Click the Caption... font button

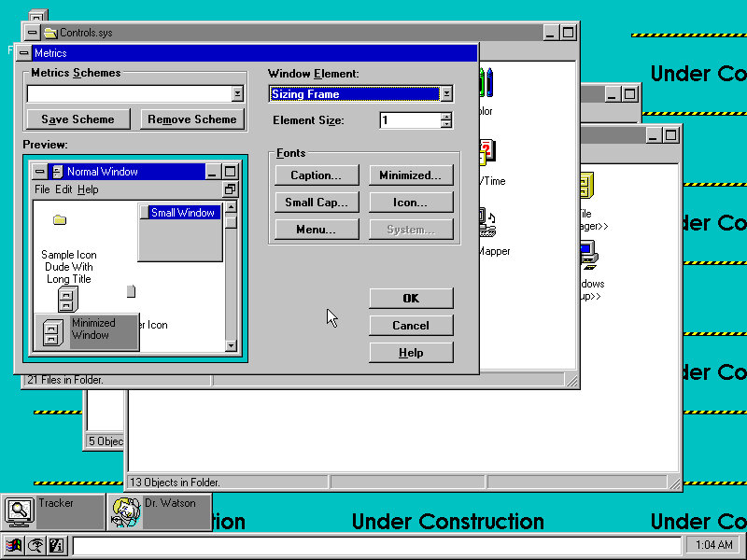tap(316, 175)
